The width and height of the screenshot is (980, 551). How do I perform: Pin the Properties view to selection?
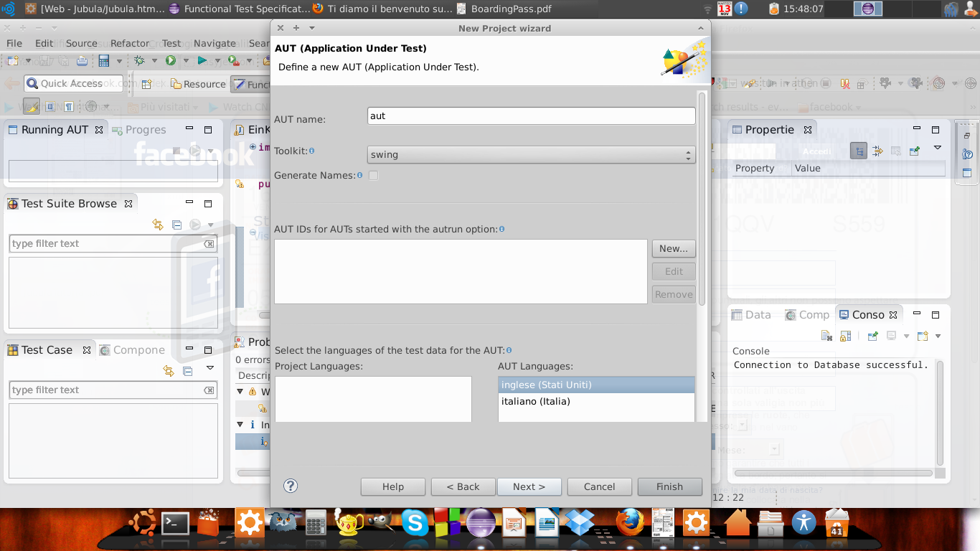tap(914, 151)
